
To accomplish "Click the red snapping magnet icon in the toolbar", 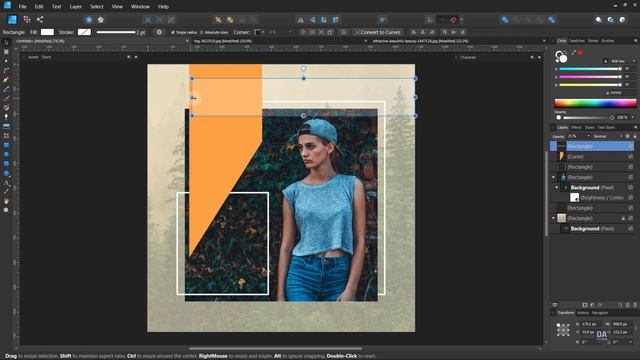I will pyautogui.click(x=453, y=20).
